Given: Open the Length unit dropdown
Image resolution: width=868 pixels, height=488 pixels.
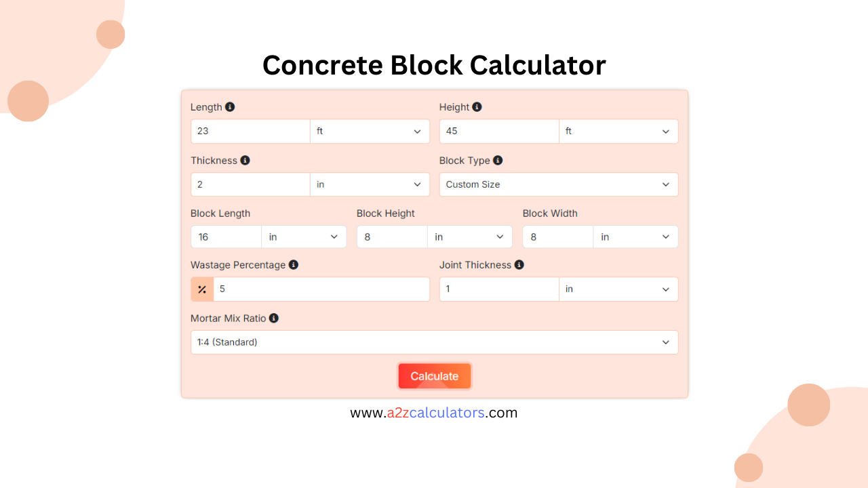Looking at the screenshot, I should [370, 131].
